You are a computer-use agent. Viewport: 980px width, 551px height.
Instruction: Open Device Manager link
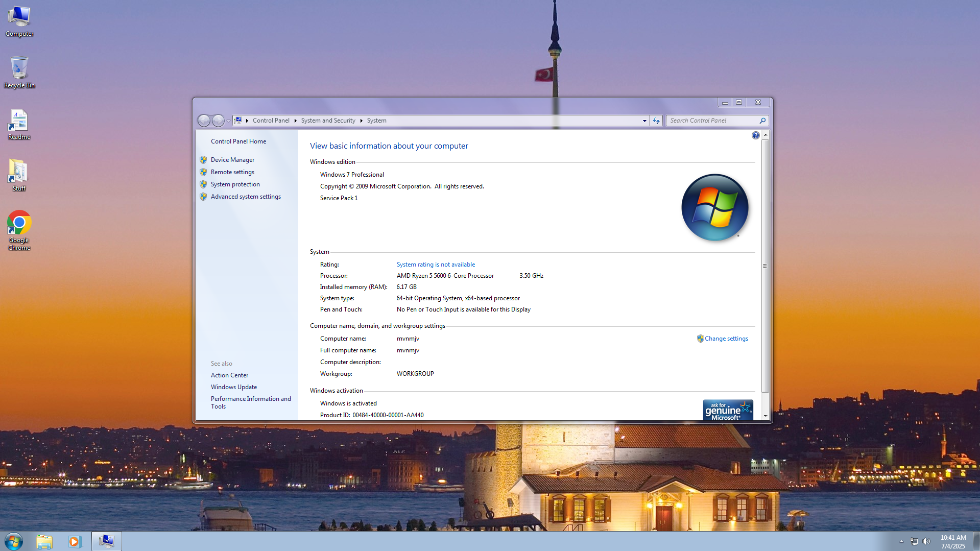click(x=232, y=160)
